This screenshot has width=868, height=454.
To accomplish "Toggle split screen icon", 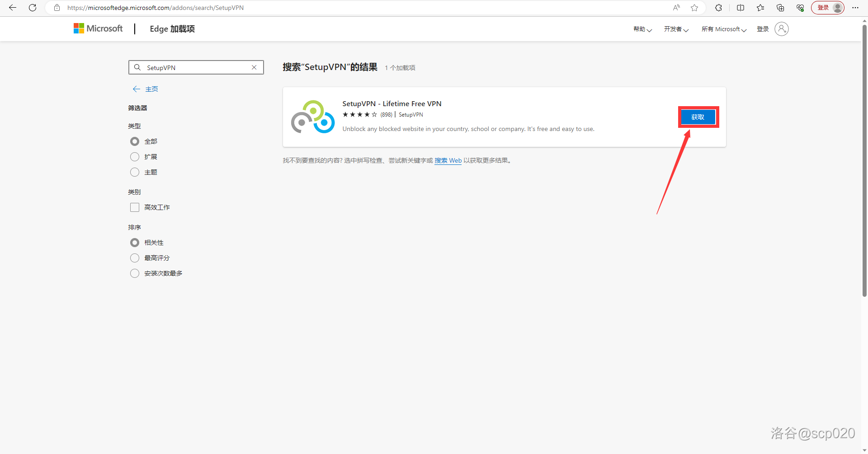I will click(x=741, y=8).
